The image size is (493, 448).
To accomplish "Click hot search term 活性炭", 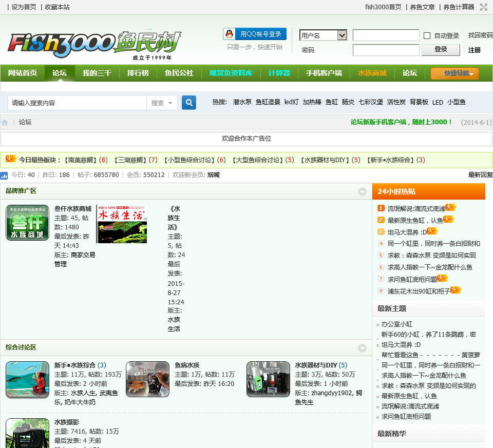I will coord(396,102).
